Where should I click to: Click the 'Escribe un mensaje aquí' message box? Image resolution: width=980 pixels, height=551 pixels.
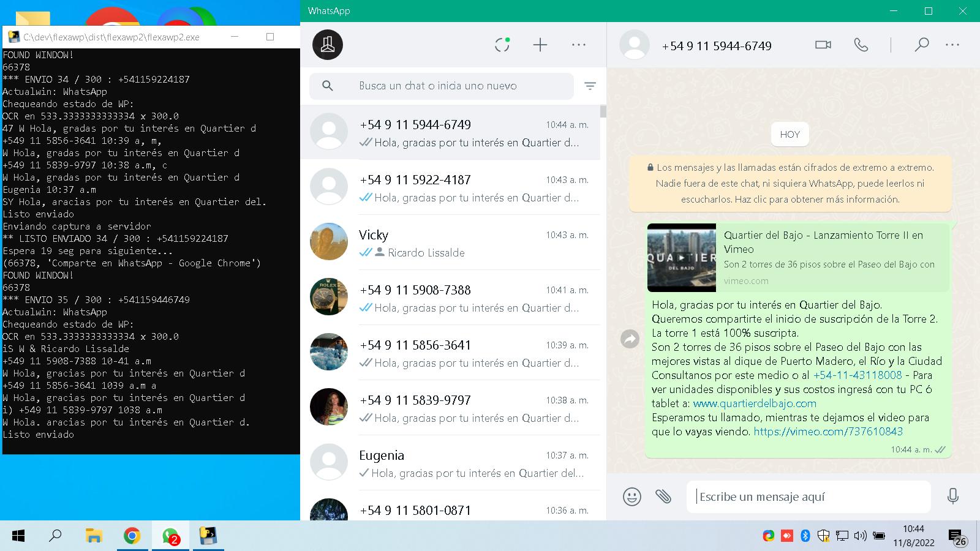click(x=809, y=497)
